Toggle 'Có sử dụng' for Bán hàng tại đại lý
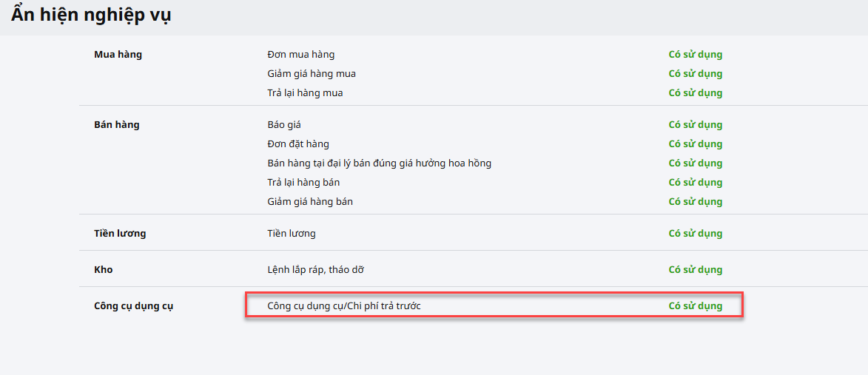 click(695, 163)
